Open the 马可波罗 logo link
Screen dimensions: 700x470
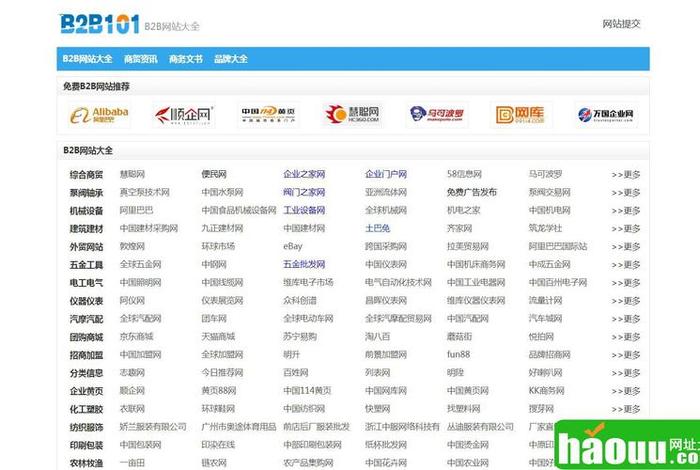(x=437, y=115)
